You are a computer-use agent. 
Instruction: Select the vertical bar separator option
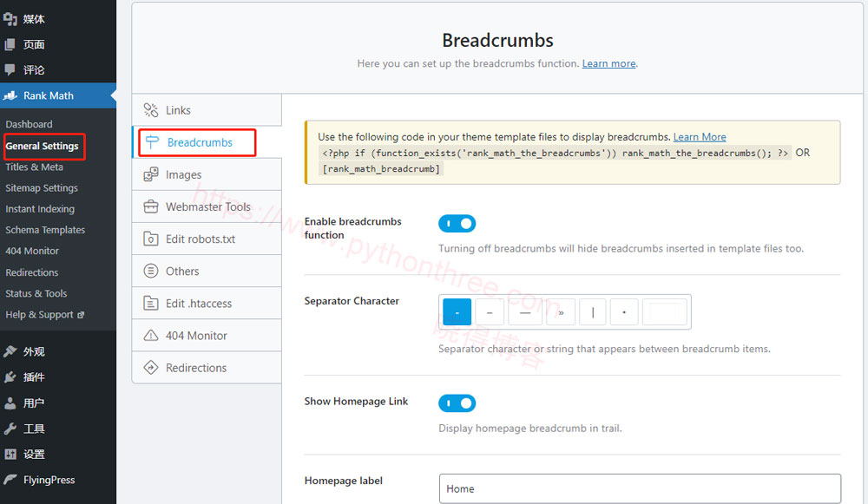[x=593, y=312]
